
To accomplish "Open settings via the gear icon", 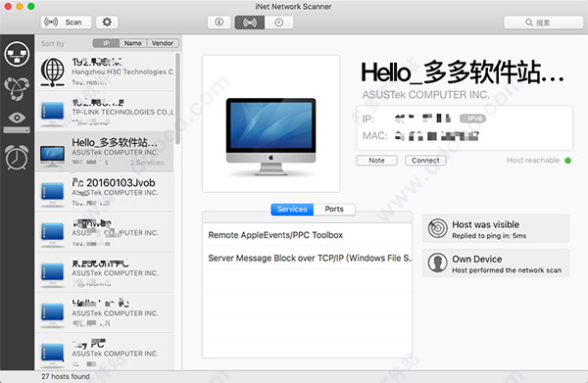I will tap(107, 23).
